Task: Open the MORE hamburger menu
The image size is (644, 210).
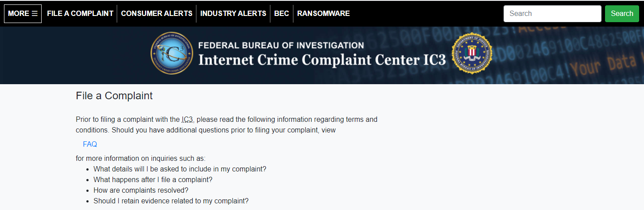Action: pyautogui.click(x=23, y=13)
